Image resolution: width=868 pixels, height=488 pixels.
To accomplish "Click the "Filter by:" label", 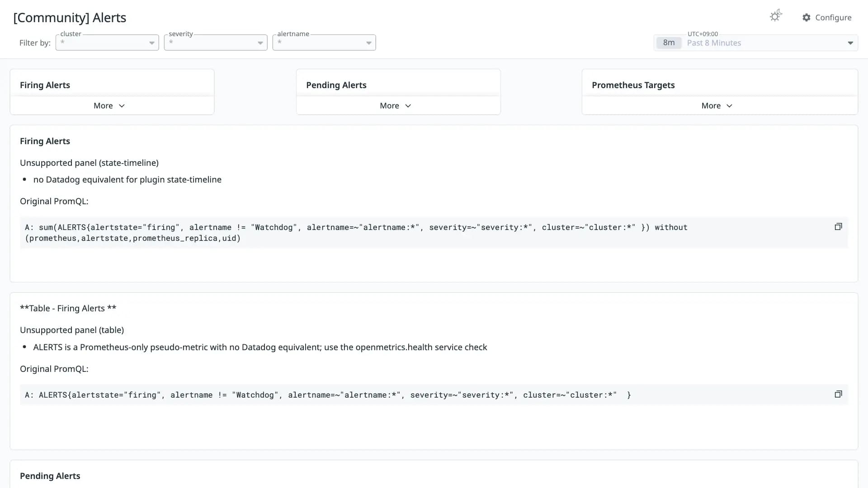I will tap(35, 43).
